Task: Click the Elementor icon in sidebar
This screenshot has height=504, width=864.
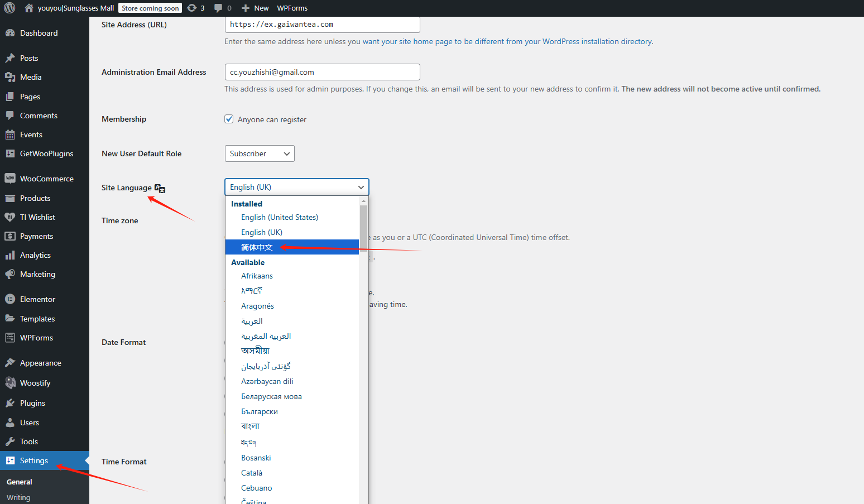Action: [10, 299]
